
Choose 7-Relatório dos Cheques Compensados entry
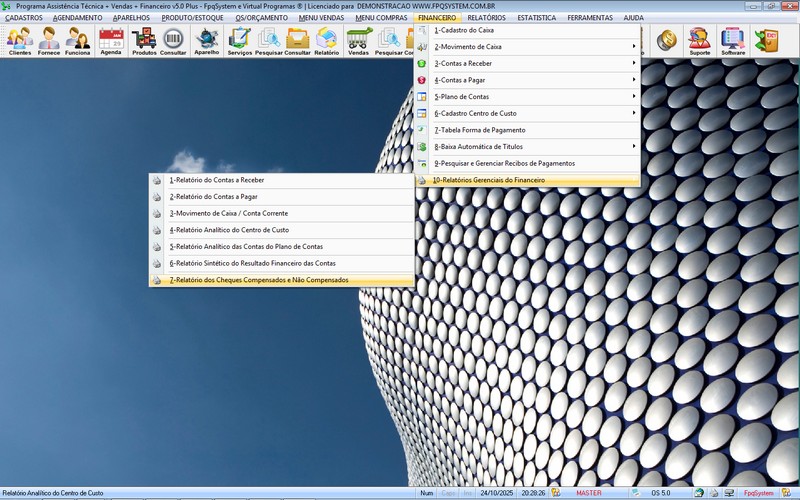click(282, 280)
